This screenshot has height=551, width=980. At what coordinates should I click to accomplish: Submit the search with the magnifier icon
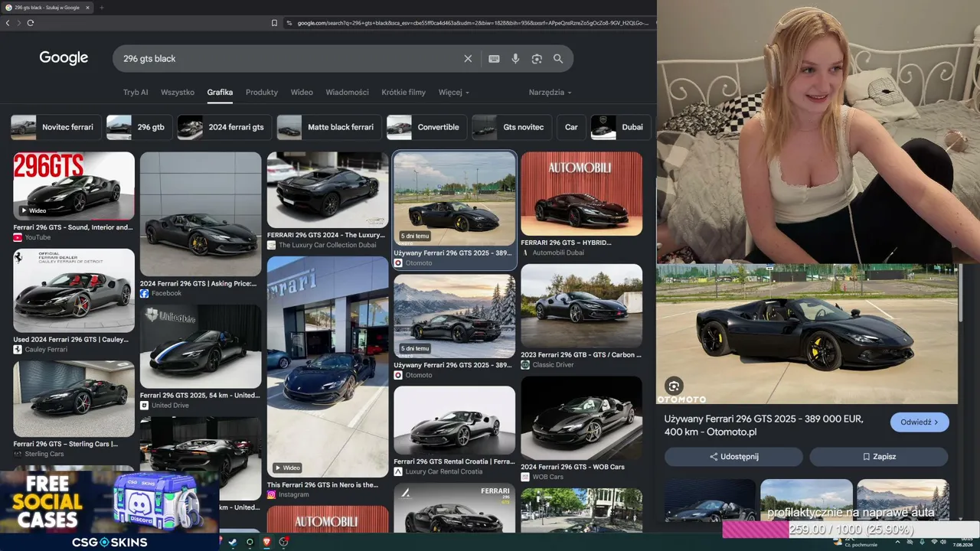(558, 59)
